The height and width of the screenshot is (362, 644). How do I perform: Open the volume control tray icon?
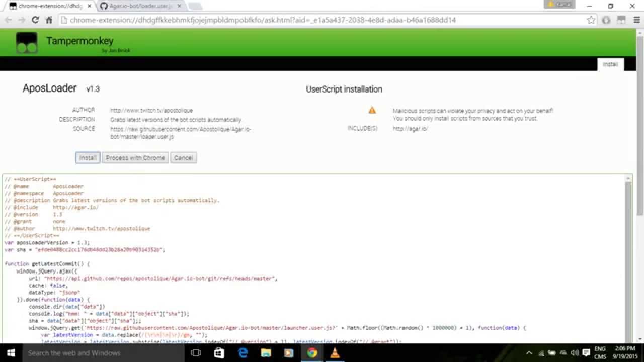(574, 353)
